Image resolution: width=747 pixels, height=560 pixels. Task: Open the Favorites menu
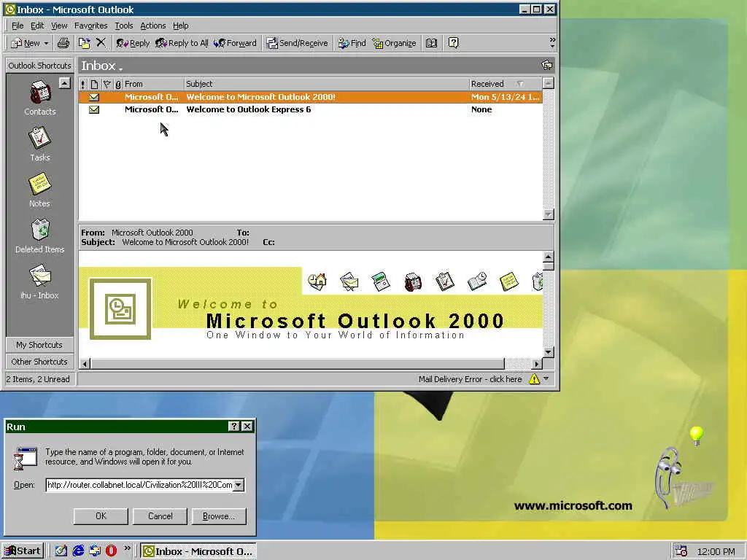[x=91, y=26]
